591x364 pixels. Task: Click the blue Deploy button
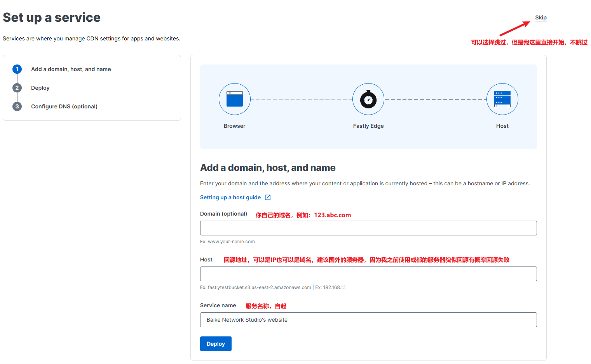(x=216, y=344)
